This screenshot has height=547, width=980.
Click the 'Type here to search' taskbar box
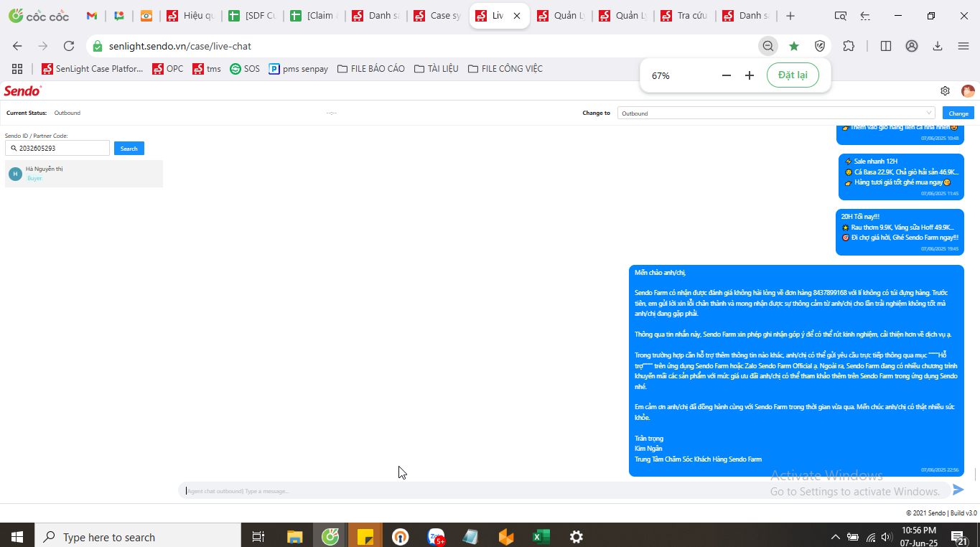click(138, 537)
